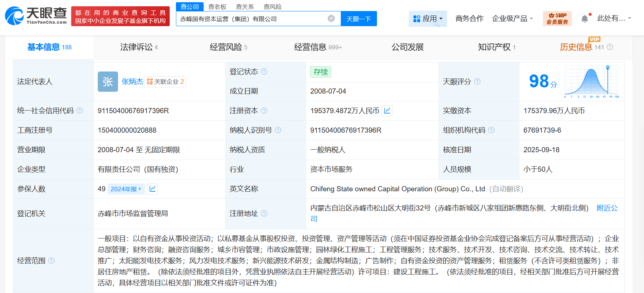Open the notification bell
The height and width of the screenshot is (293, 644).
coord(585,19)
